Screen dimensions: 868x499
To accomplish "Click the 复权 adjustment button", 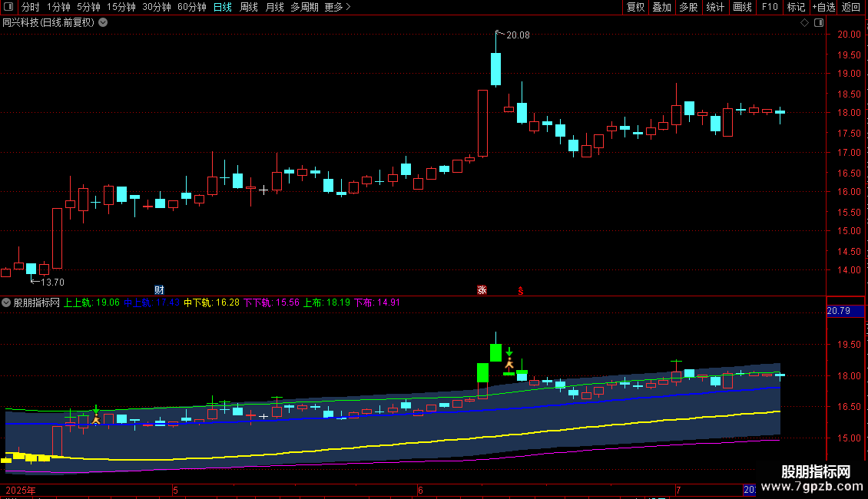I will point(635,7).
